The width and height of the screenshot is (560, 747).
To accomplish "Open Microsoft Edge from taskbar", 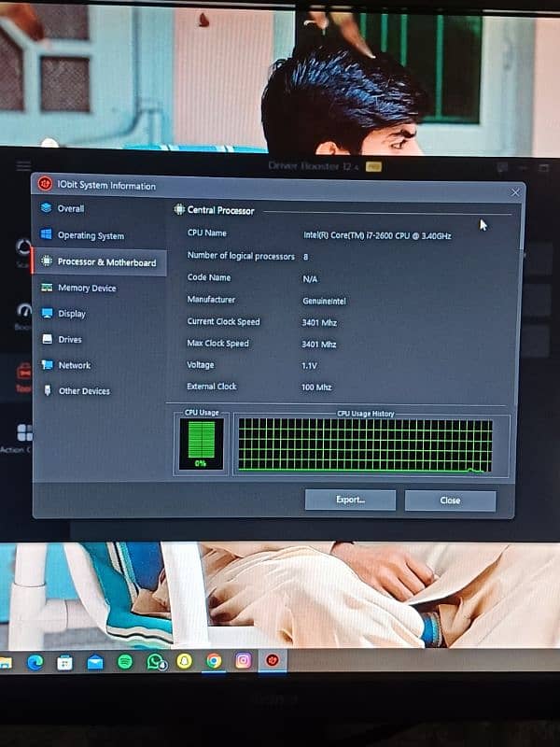I will point(35,662).
